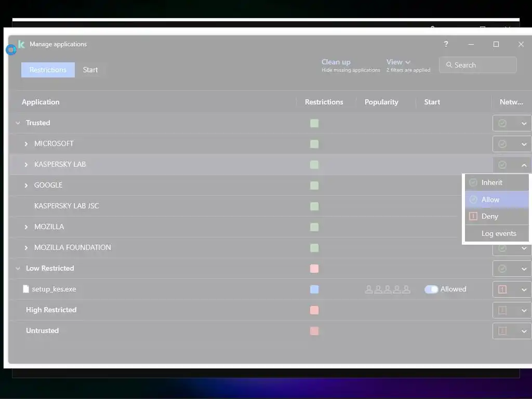Click the MICROSOFT row network allow icon
Image resolution: width=532 pixels, height=399 pixels.
tap(502, 144)
